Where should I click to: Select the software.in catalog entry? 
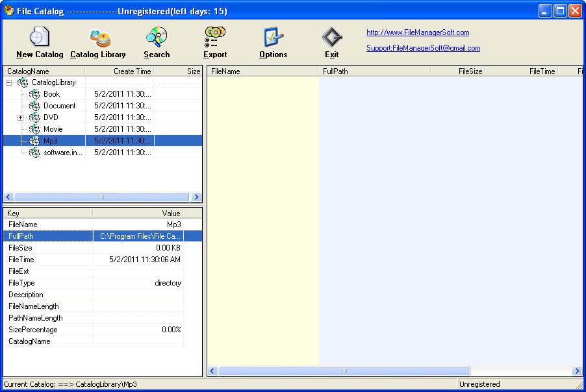coord(63,153)
